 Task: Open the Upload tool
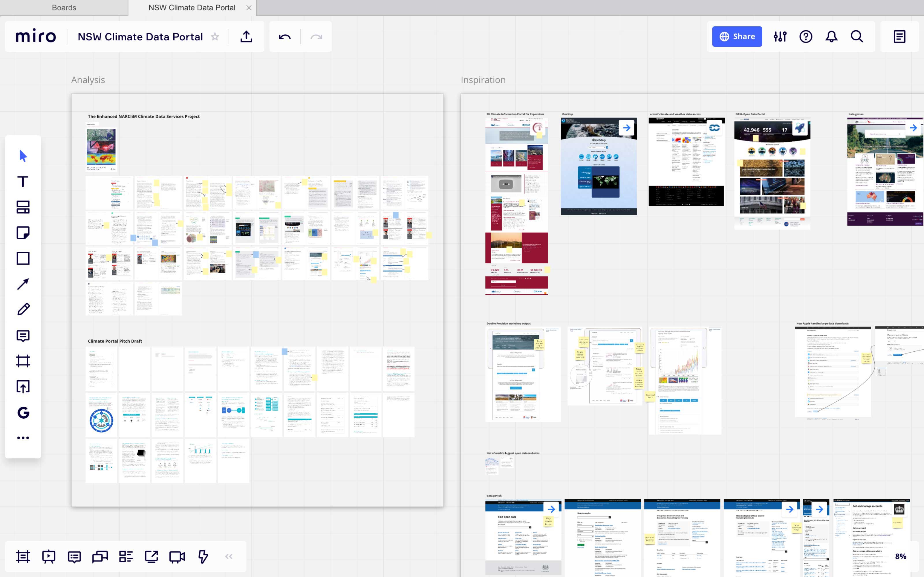tap(23, 387)
